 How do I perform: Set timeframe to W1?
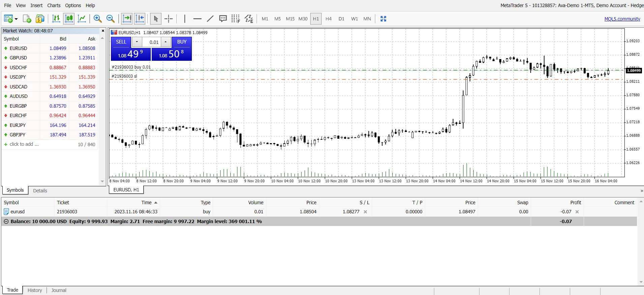click(x=354, y=19)
